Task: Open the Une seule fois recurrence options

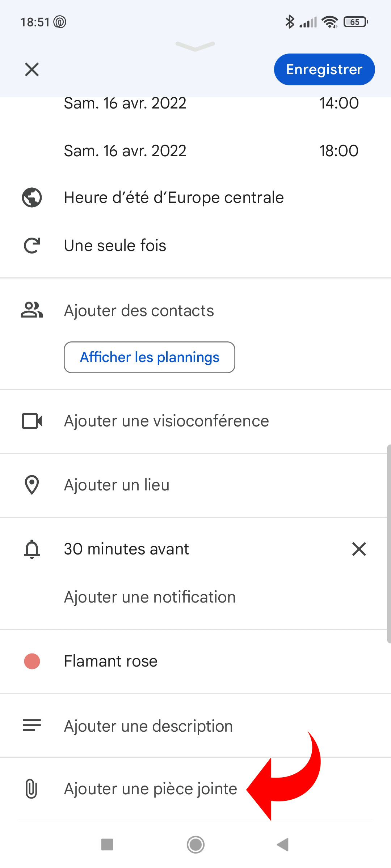Action: [x=115, y=246]
